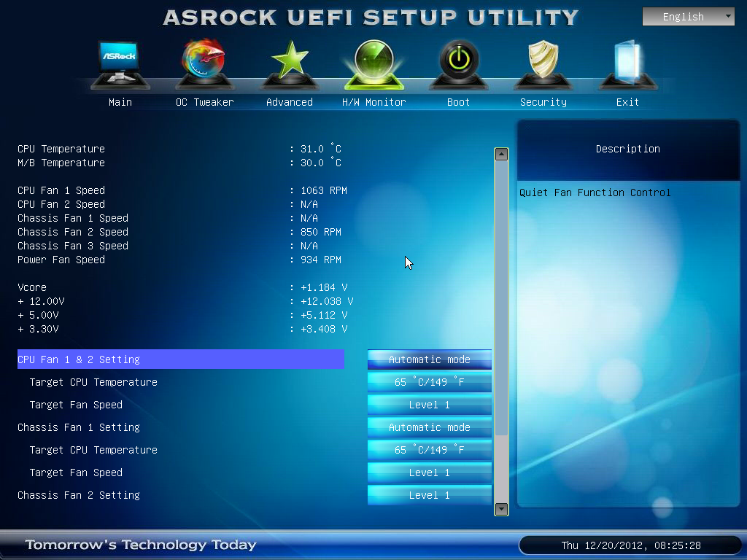Image resolution: width=747 pixels, height=560 pixels.
Task: Click the +12.038 V voltage reading
Action: click(327, 301)
